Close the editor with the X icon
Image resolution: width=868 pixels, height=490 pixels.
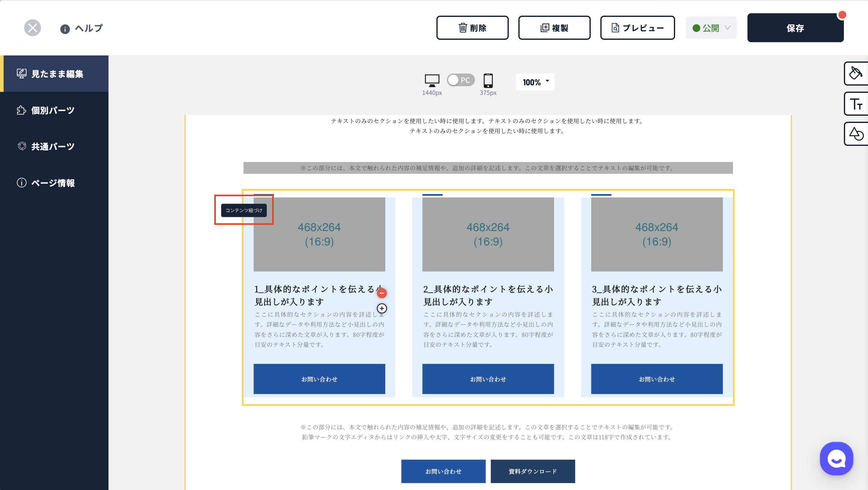pyautogui.click(x=32, y=28)
